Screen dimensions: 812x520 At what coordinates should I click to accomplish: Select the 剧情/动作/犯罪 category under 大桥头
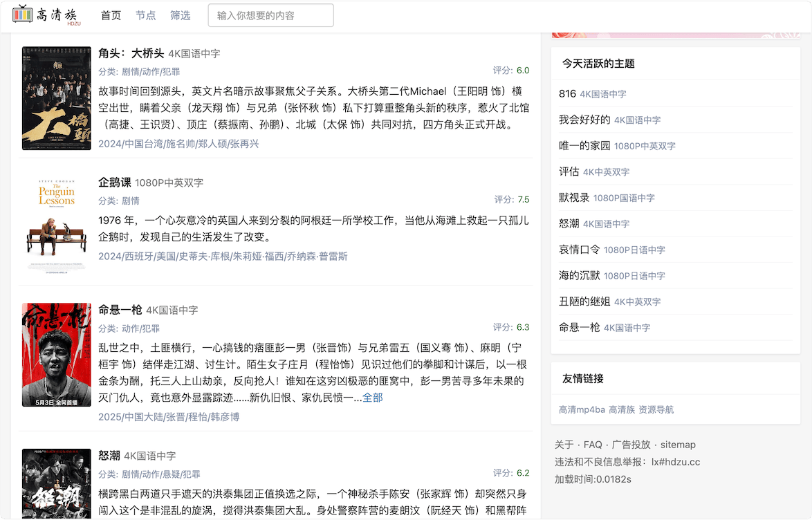[x=151, y=71]
